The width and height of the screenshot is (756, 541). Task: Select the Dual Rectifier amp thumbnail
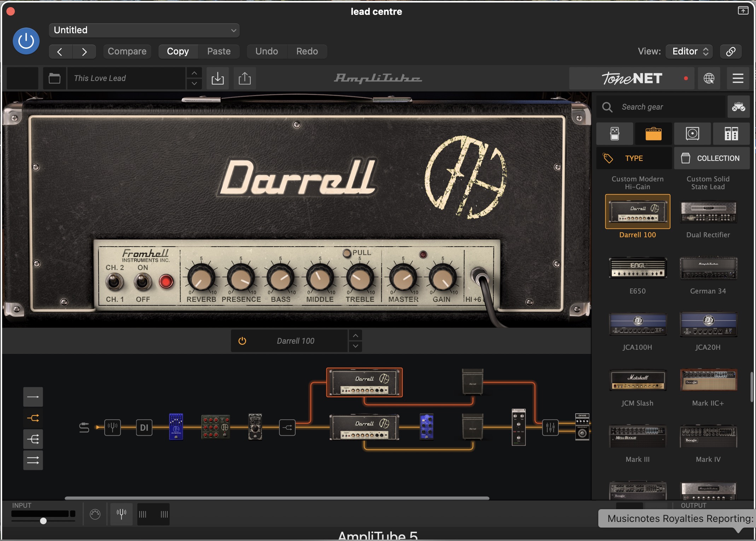pos(708,212)
